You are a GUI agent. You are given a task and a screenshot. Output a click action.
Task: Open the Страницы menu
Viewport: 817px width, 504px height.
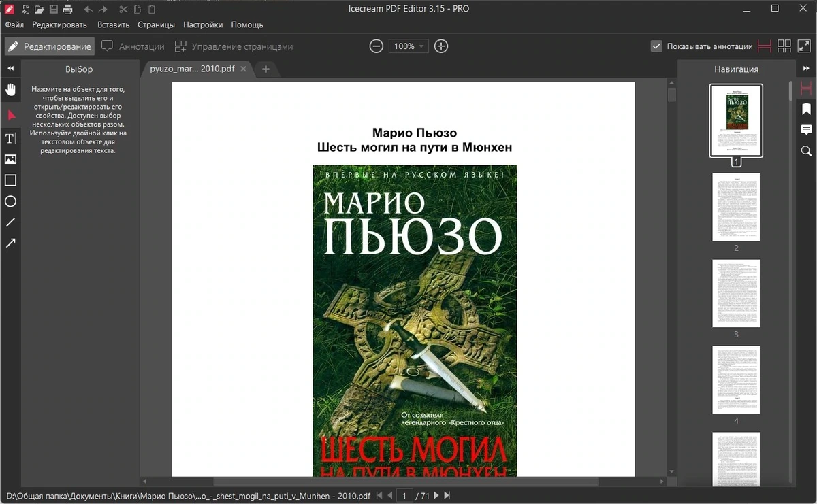(x=156, y=24)
